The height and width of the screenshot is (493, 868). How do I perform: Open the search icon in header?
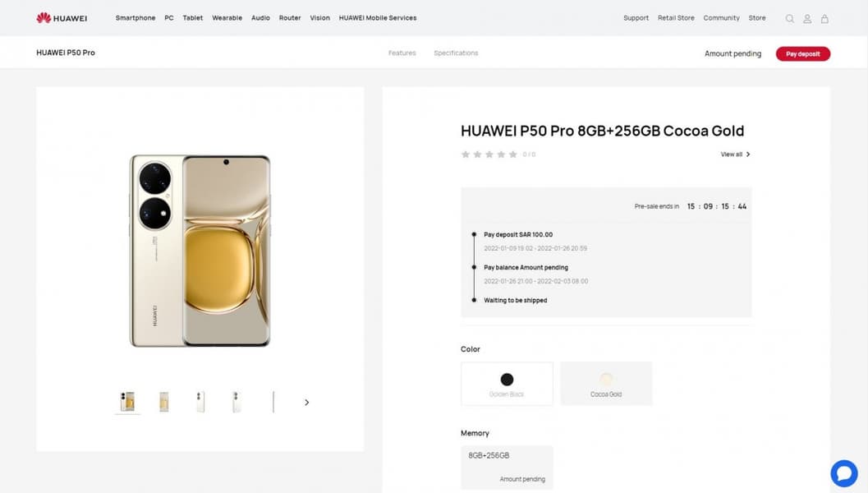pyautogui.click(x=790, y=18)
